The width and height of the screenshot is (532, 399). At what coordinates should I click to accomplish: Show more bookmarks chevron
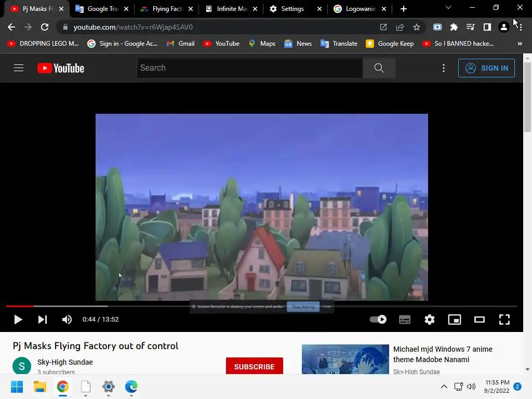pos(520,44)
